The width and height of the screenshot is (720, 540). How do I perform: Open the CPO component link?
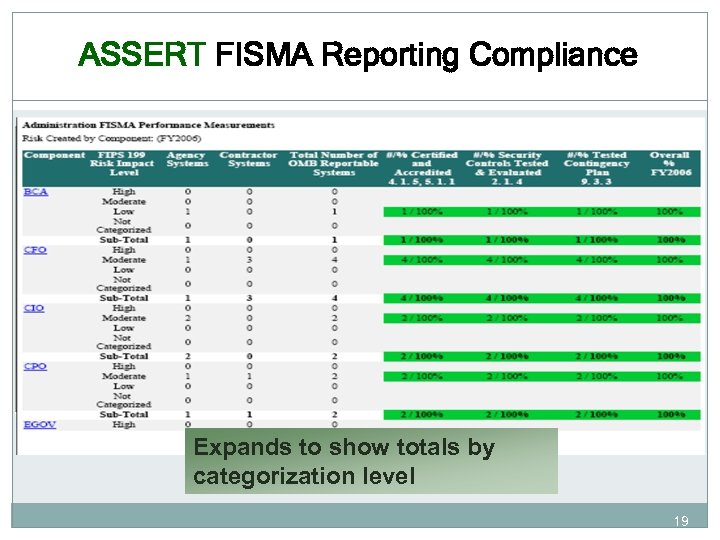35,366
